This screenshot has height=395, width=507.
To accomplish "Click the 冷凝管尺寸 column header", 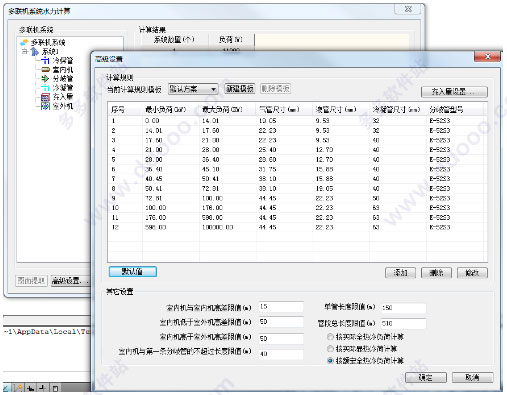I will pos(398,109).
